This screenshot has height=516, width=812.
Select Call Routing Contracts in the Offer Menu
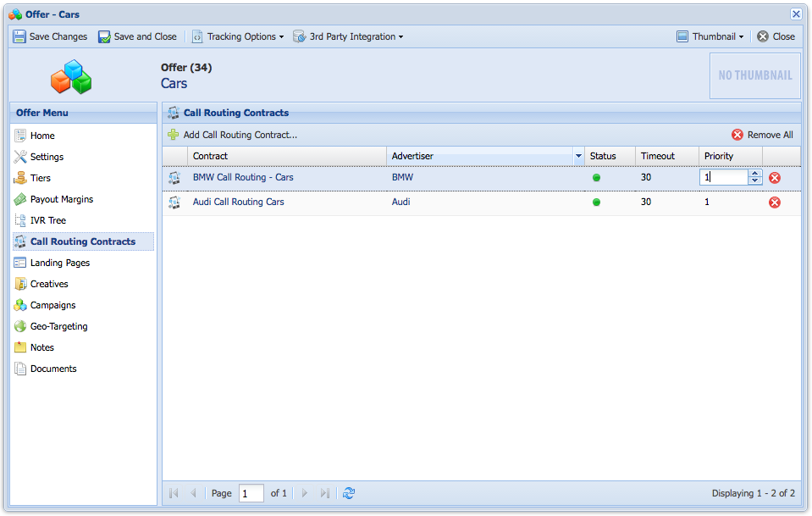[x=83, y=241]
